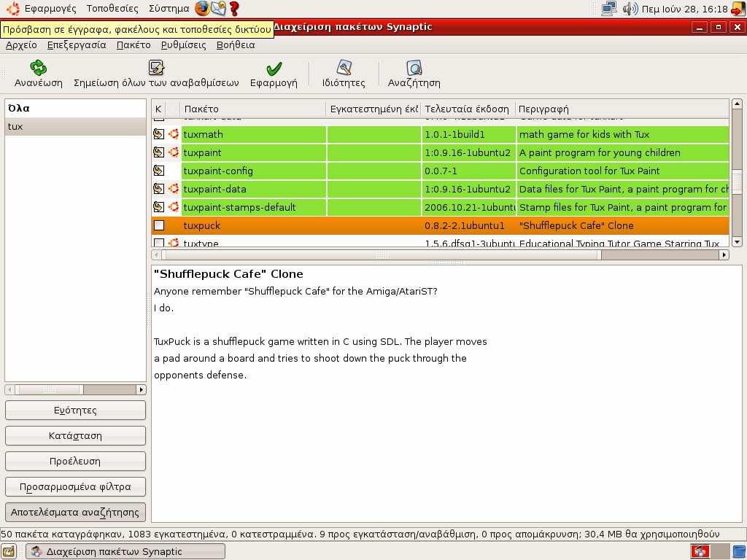
Task: Click package list scroll up arrow
Action: 737,104
